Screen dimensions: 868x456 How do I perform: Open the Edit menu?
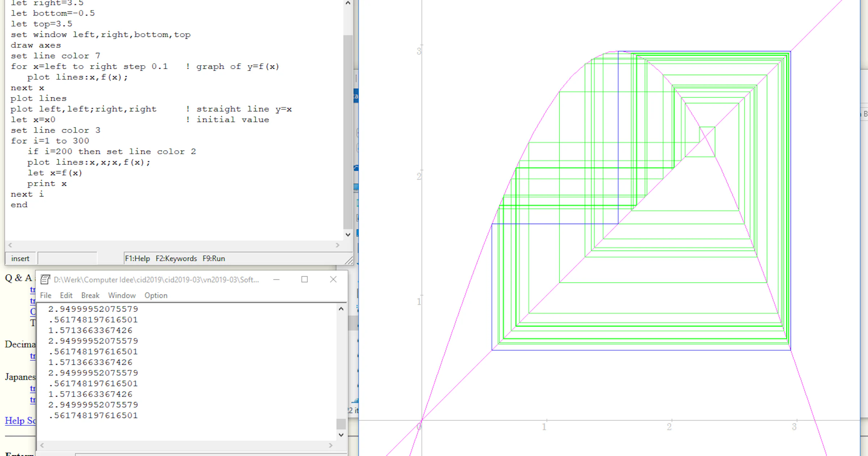(66, 295)
